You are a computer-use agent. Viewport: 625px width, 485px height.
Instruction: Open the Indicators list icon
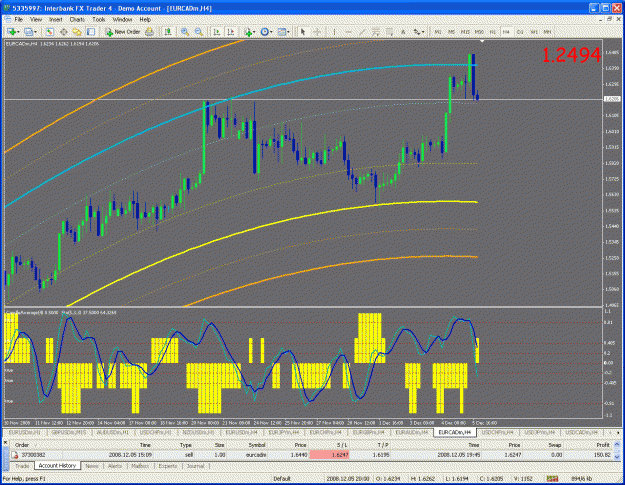pos(248,32)
